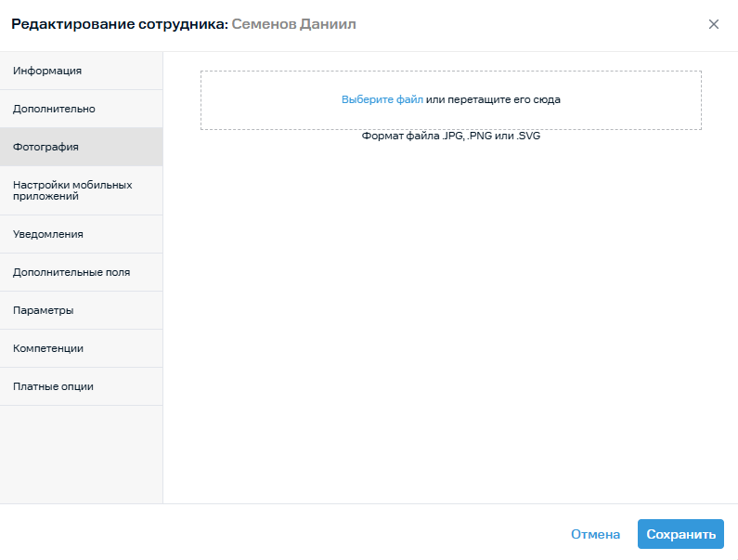Open Настройки мобильных приложений section
This screenshot has height=560, width=738.
[72, 190]
